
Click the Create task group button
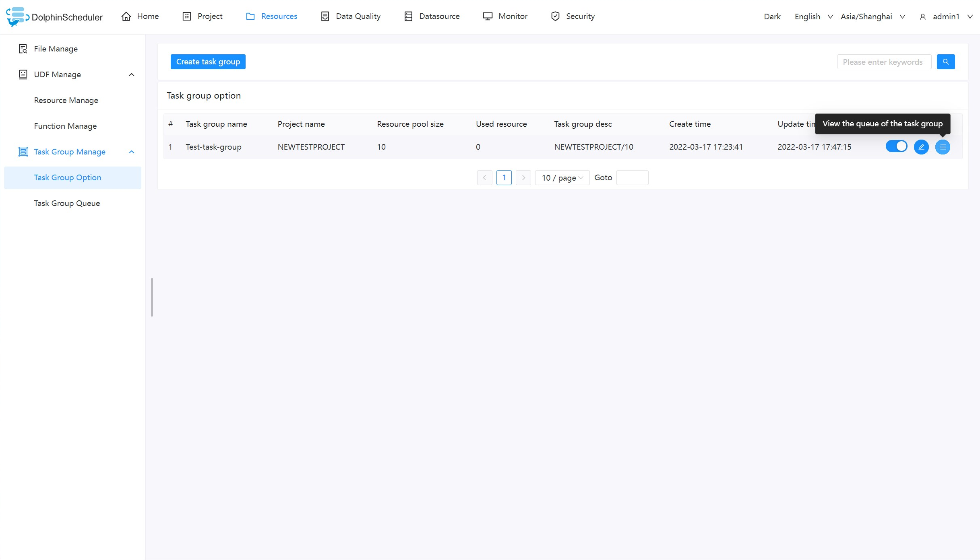208,62
